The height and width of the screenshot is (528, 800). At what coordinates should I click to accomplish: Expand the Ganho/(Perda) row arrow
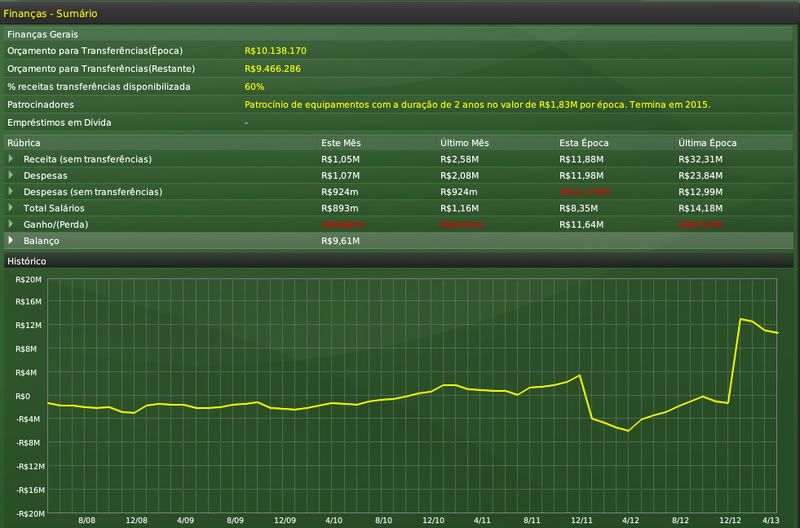pyautogui.click(x=11, y=224)
